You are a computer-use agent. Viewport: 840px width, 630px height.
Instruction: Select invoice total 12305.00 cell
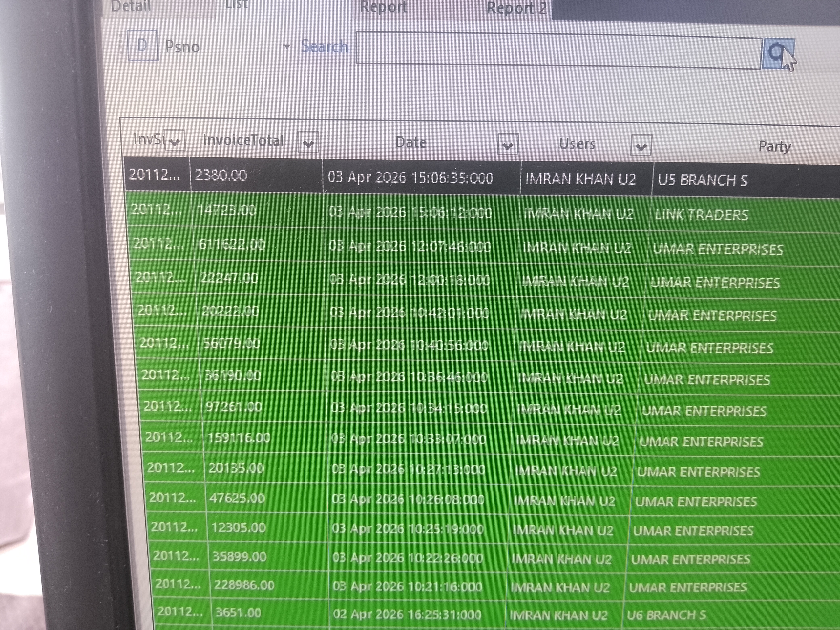coord(268,527)
